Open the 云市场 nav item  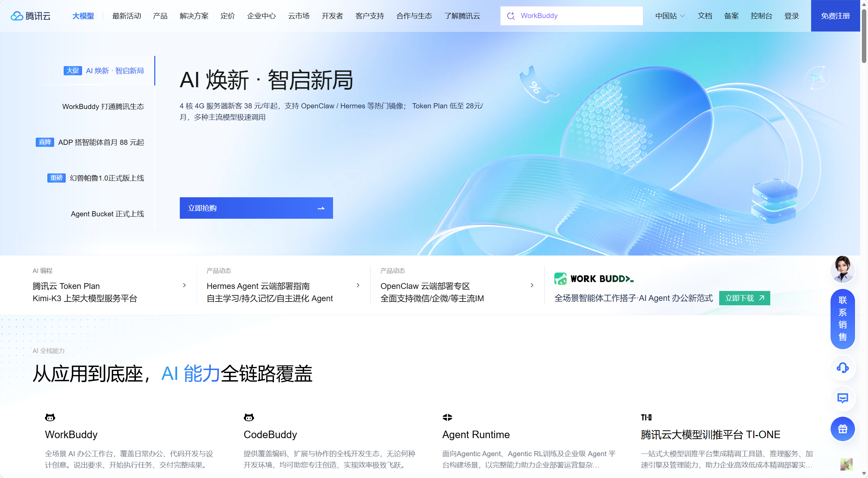(x=299, y=16)
